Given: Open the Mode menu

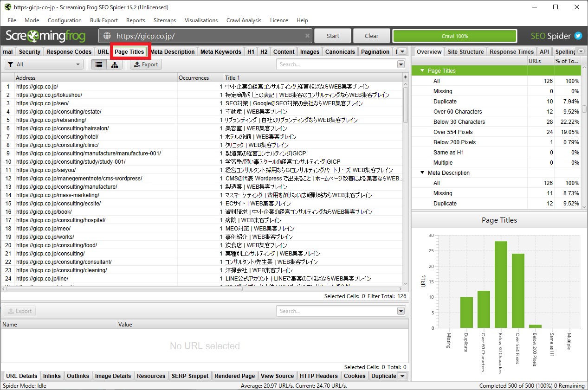Looking at the screenshot, I should click(x=32, y=20).
